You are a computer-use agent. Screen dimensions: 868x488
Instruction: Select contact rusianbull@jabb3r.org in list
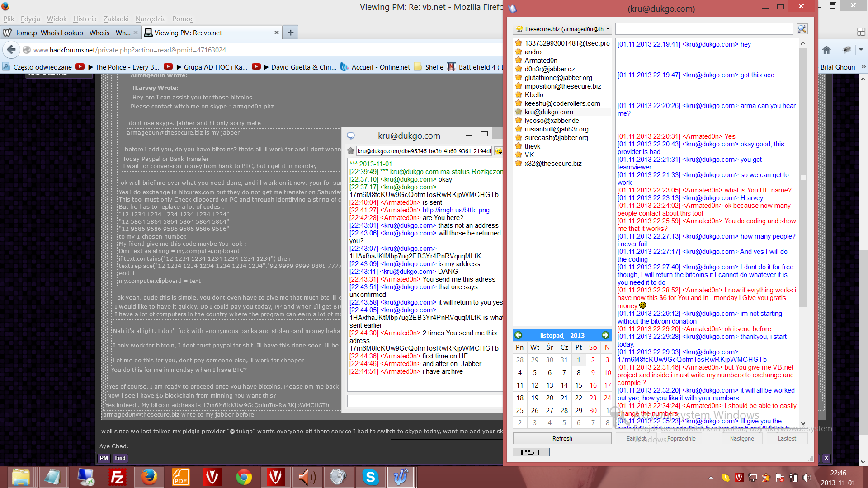556,129
